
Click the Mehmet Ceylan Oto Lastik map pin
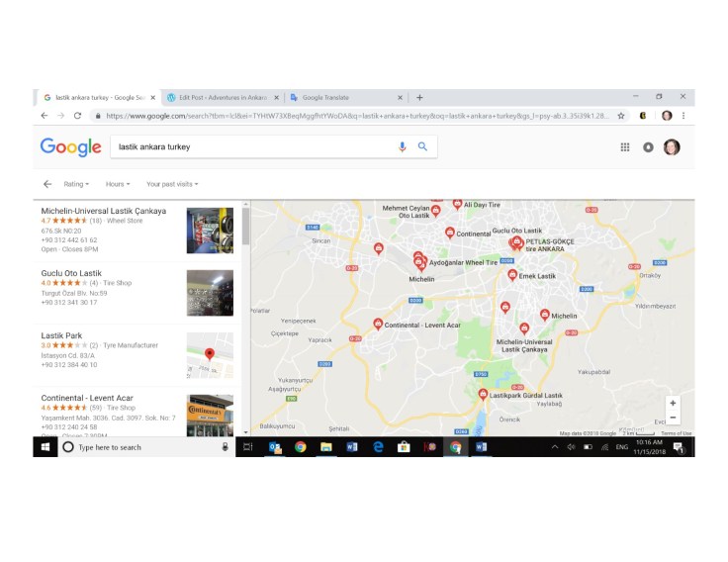[x=435, y=211]
